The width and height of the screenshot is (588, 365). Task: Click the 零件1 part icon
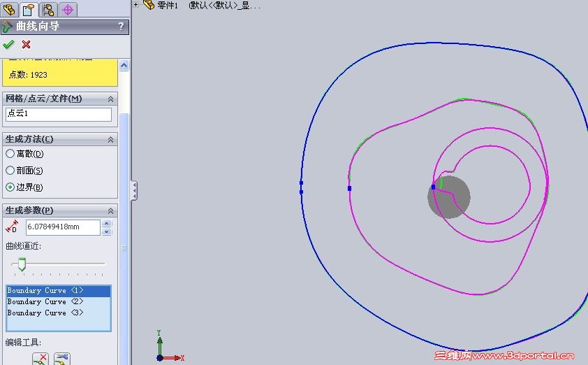pyautogui.click(x=149, y=5)
